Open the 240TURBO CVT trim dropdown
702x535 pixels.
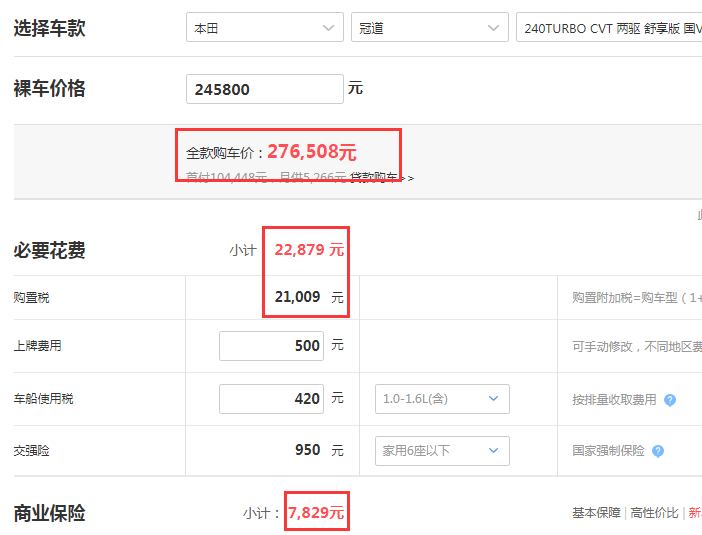pyautogui.click(x=609, y=27)
